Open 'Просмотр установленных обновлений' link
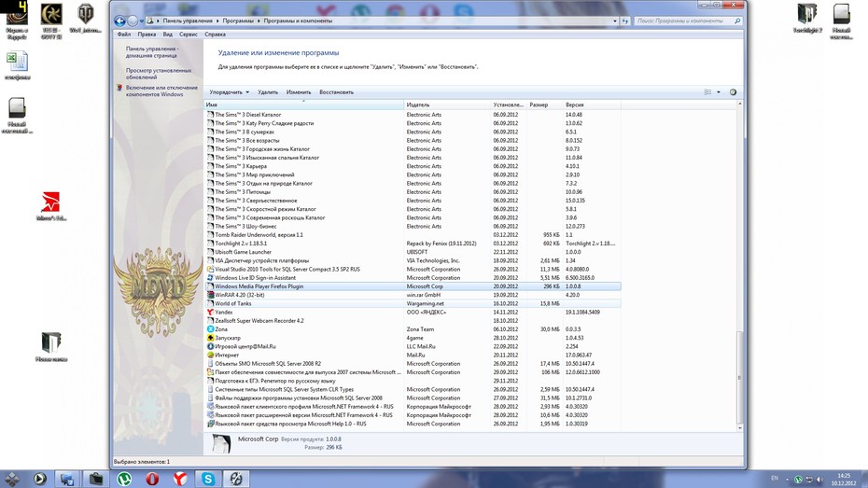This screenshot has width=868, height=488. 159,74
